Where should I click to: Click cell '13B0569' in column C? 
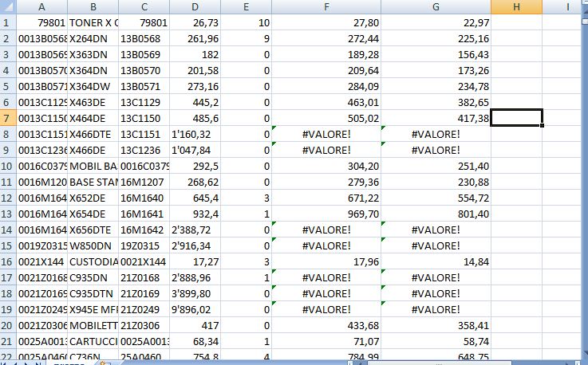(x=144, y=54)
